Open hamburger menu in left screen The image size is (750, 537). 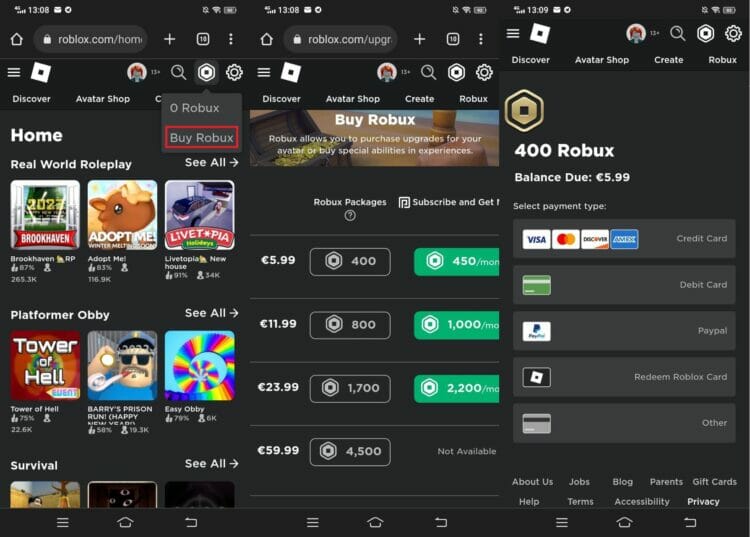click(x=14, y=73)
